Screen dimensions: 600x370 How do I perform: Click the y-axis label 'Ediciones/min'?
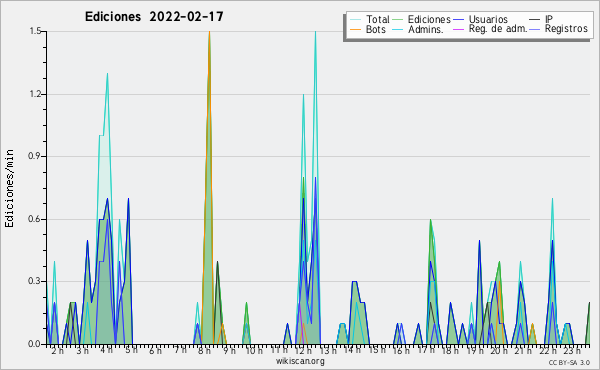tap(9, 188)
